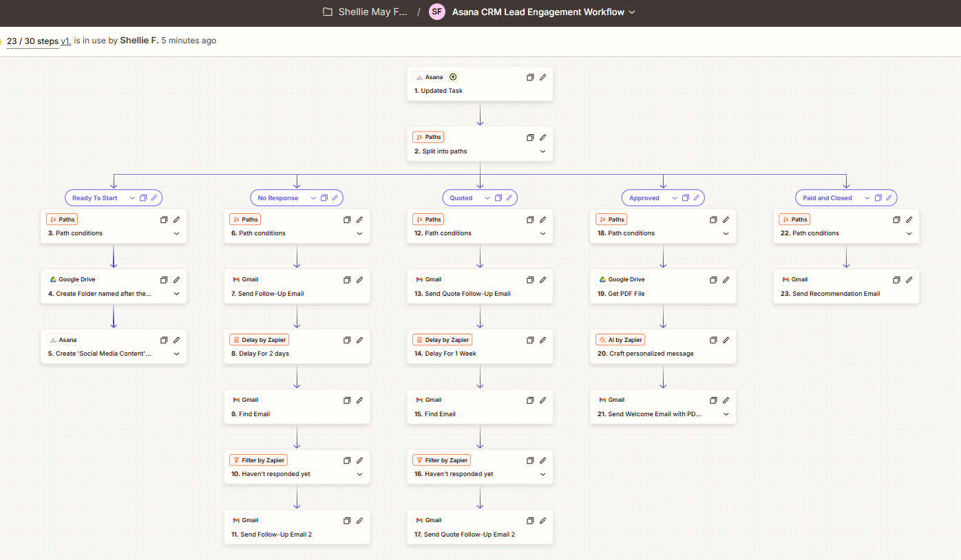Image resolution: width=961 pixels, height=560 pixels.
Task: Expand step 16 Haven't responded yet chevron
Action: (542, 474)
